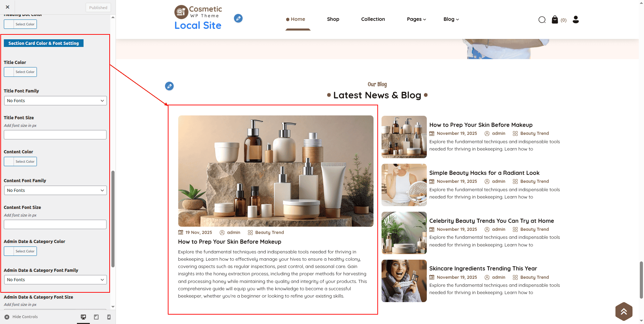
Task: Click the Title Font Size input field
Action: pyautogui.click(x=55, y=135)
